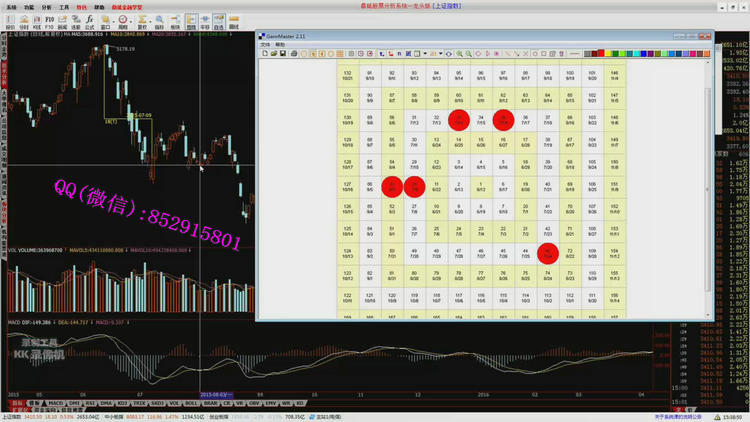750x422 pixels.
Task: Expand the 窗口 dropdown arrow
Action: pyautogui.click(x=113, y=21)
